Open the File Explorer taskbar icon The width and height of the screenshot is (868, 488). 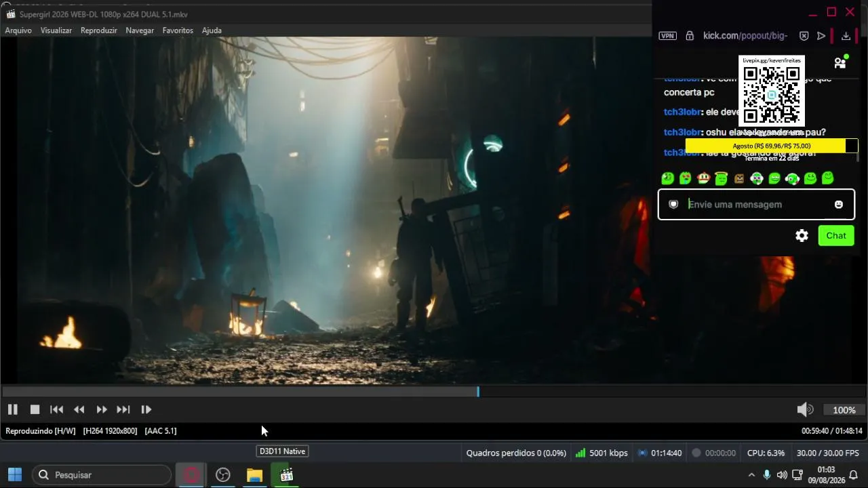tap(254, 475)
